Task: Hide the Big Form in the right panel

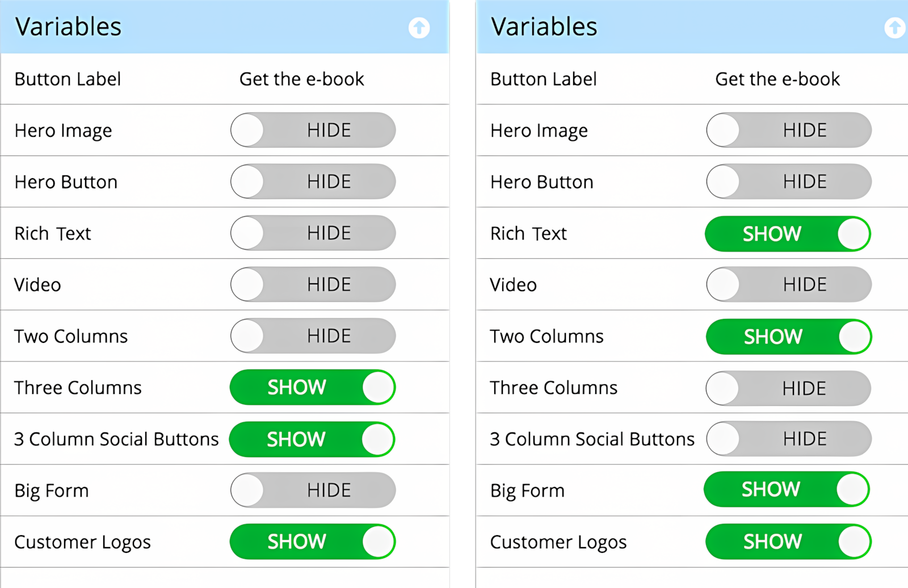Action: pos(787,489)
